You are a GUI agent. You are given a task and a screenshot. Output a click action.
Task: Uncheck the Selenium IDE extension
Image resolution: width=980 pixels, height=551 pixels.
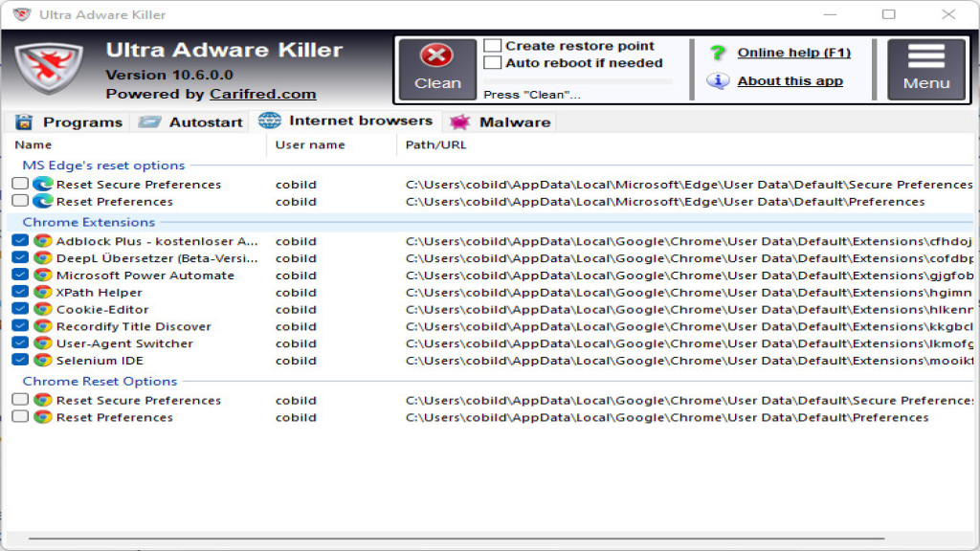pyautogui.click(x=21, y=361)
